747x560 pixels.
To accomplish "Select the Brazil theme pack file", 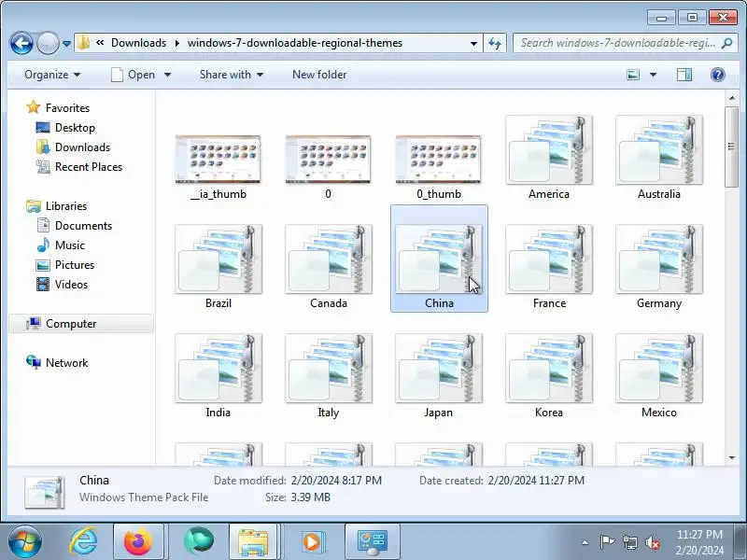I will click(x=218, y=267).
